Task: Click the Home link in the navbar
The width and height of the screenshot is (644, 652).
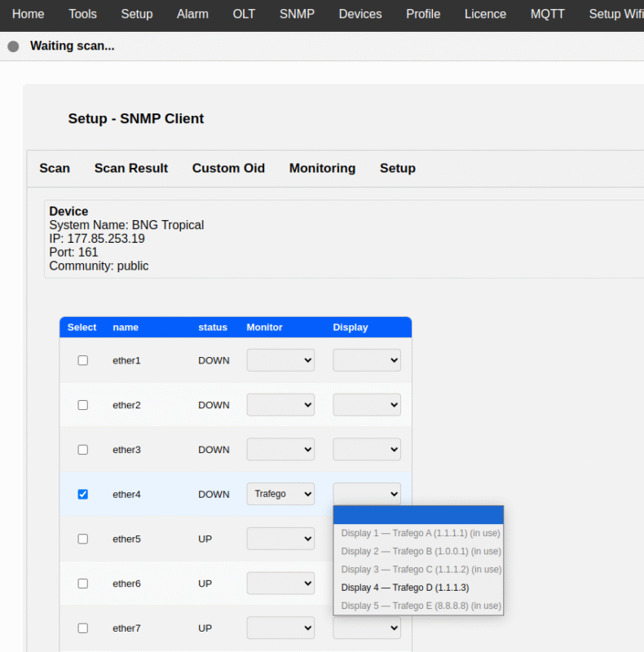Action: [x=29, y=14]
